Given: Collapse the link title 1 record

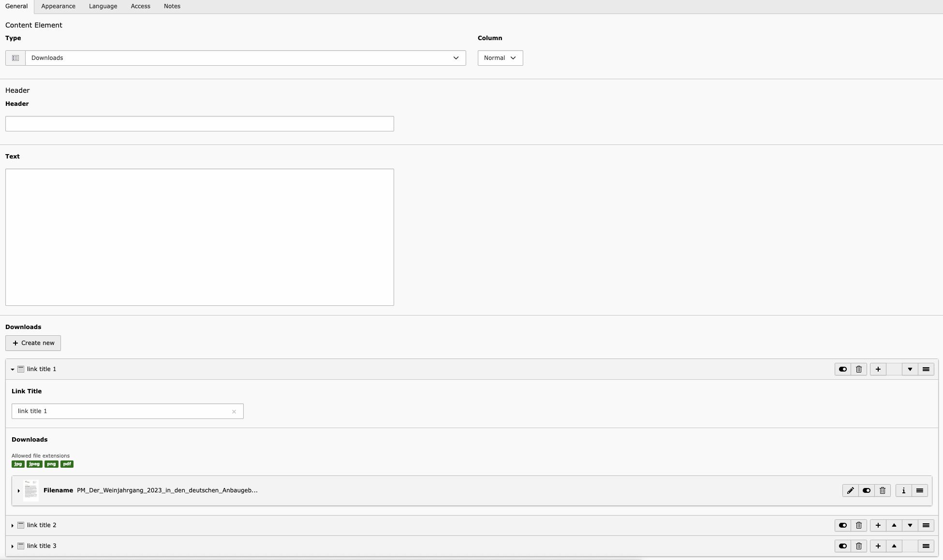Looking at the screenshot, I should tap(13, 369).
